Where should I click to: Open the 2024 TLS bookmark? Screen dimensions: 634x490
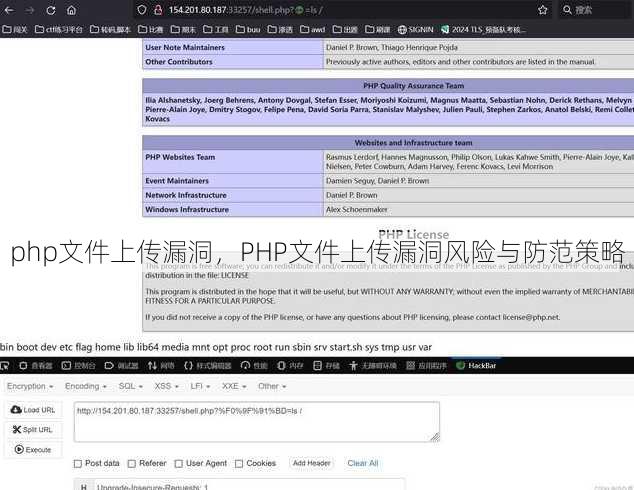(483, 30)
